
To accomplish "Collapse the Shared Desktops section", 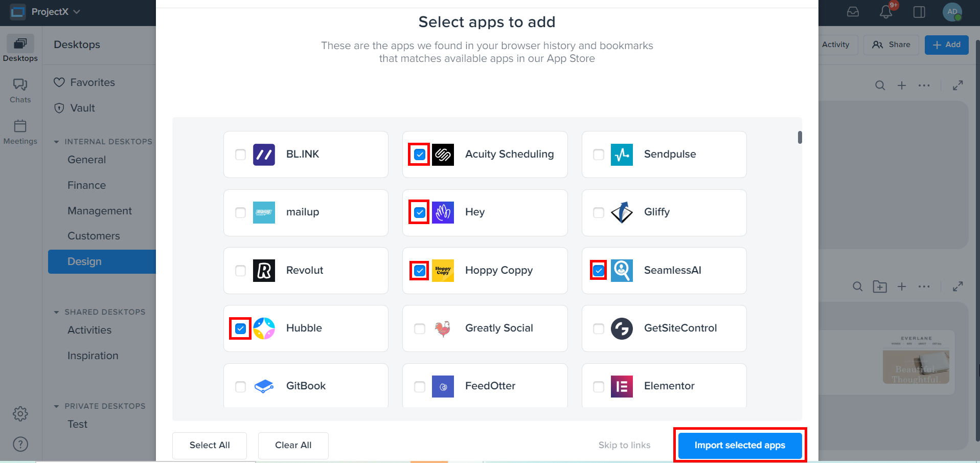I will [57, 312].
